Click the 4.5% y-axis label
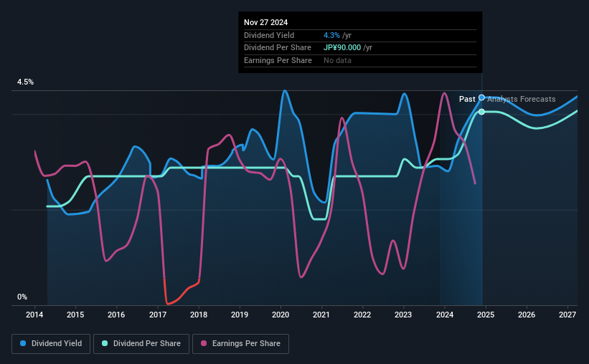Image resolution: width=589 pixels, height=364 pixels. (26, 82)
